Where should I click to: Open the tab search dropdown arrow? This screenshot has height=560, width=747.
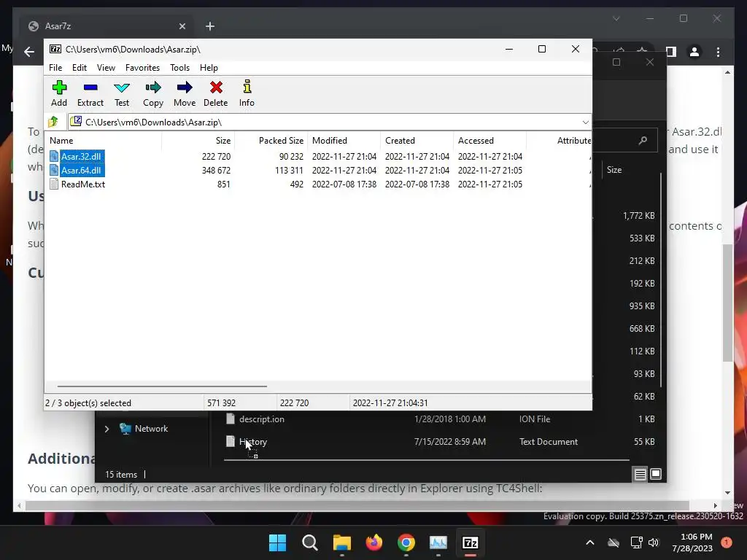(x=616, y=18)
